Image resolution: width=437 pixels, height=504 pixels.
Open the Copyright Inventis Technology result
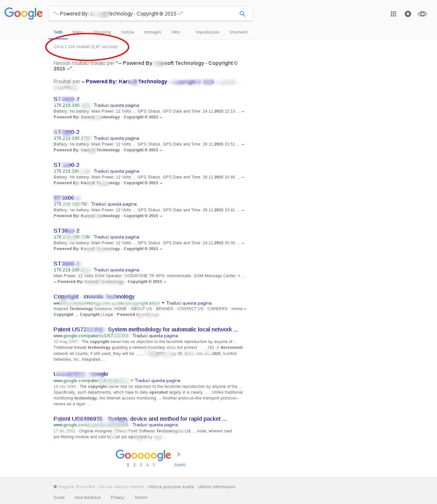tap(94, 297)
